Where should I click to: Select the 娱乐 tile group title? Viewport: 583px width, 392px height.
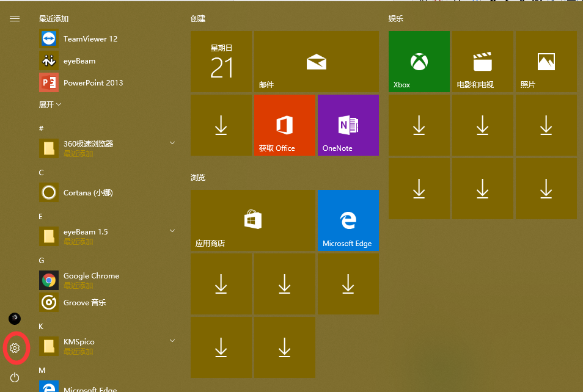pyautogui.click(x=395, y=18)
